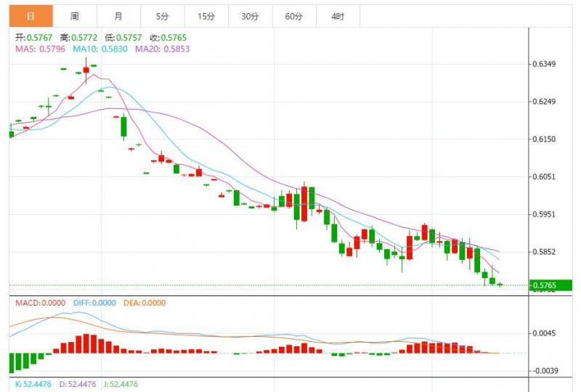
Task: Click the MACD: 0.0000 label
Action: pyautogui.click(x=40, y=303)
